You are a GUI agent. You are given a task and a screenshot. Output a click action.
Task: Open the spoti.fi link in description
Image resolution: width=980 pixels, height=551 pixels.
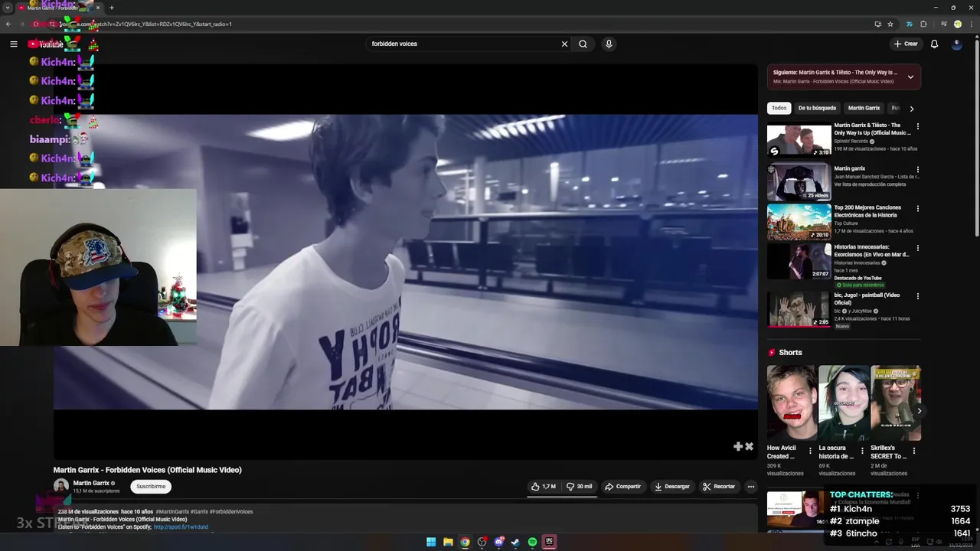[x=181, y=527]
